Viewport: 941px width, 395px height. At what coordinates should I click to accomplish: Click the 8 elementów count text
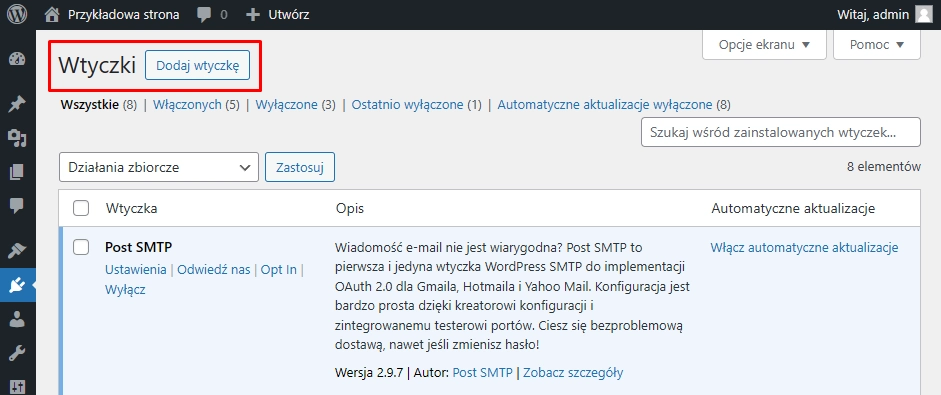[883, 167]
